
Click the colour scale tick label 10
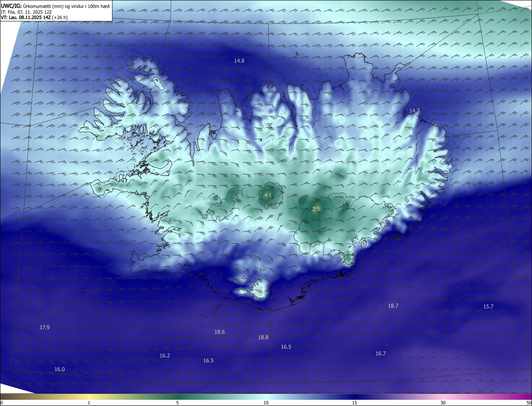pyautogui.click(x=266, y=403)
